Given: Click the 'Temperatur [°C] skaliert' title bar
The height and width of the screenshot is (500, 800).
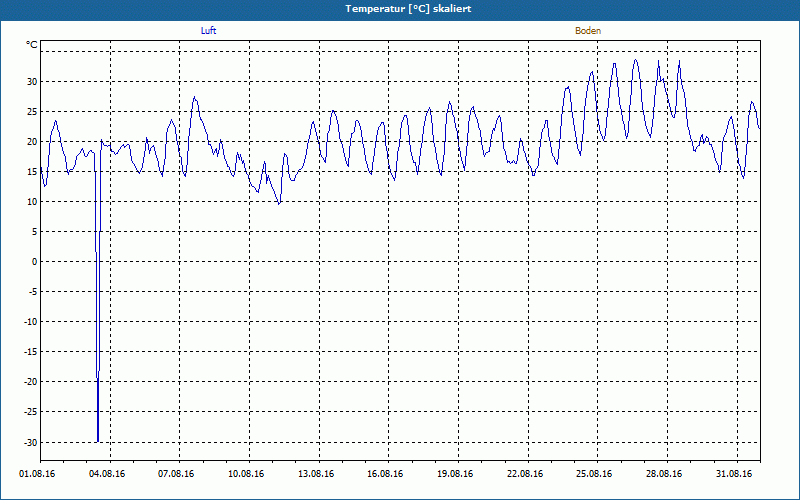Looking at the screenshot, I should pos(400,9).
